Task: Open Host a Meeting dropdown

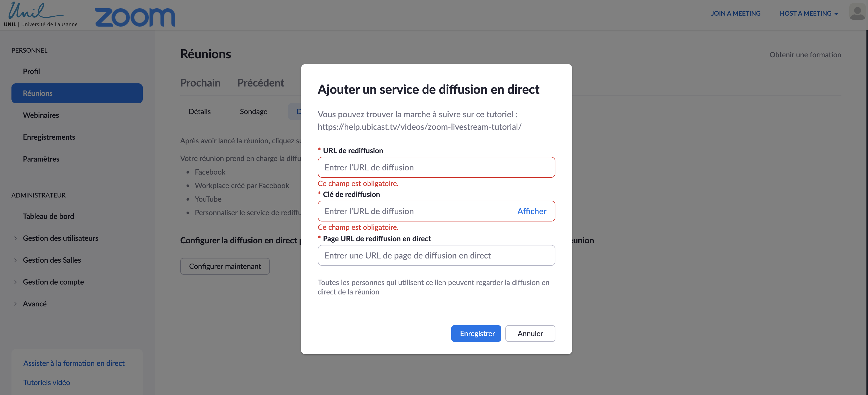Action: point(808,14)
